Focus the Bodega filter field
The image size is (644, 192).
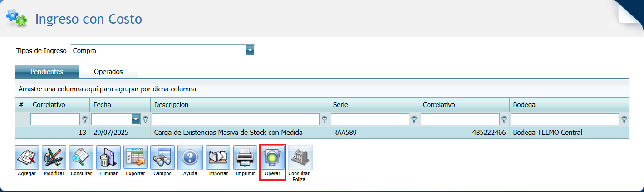pos(565,119)
